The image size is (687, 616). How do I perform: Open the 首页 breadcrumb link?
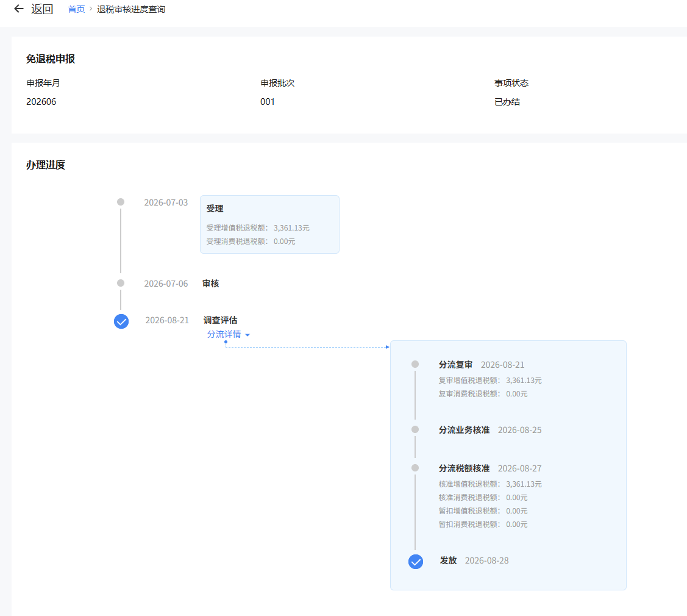[76, 9]
